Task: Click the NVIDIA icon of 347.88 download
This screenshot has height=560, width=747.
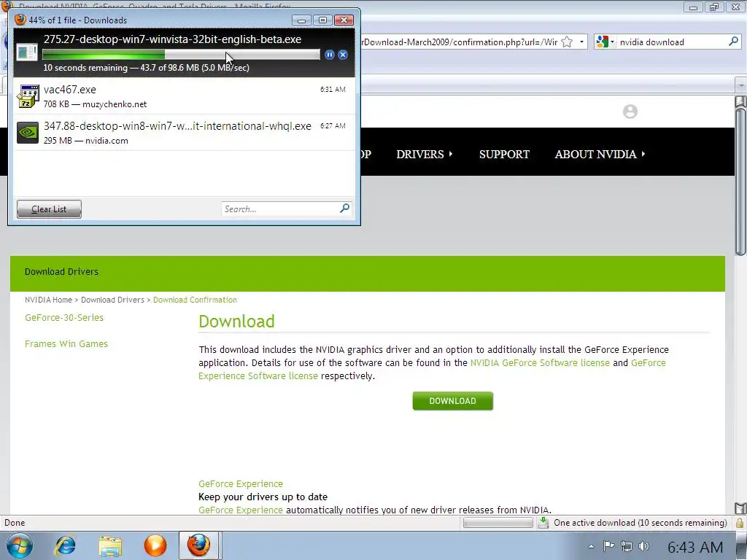Action: (x=28, y=133)
